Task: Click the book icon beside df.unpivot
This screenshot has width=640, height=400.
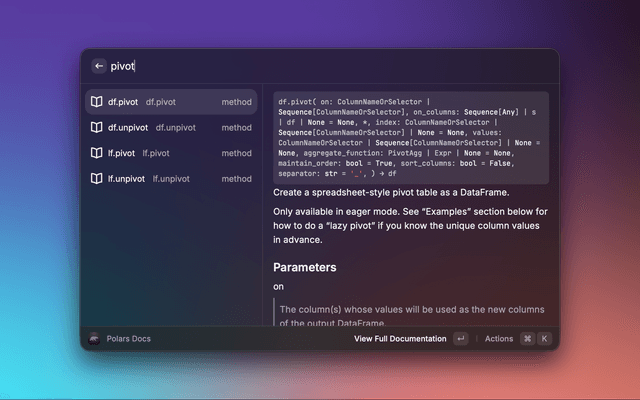Action: (x=98, y=128)
